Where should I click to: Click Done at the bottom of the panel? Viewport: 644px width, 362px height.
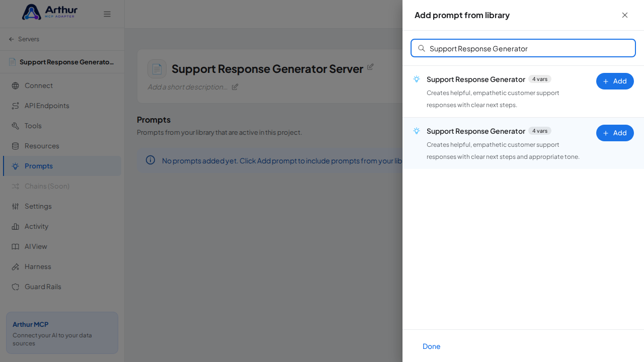[x=432, y=346]
